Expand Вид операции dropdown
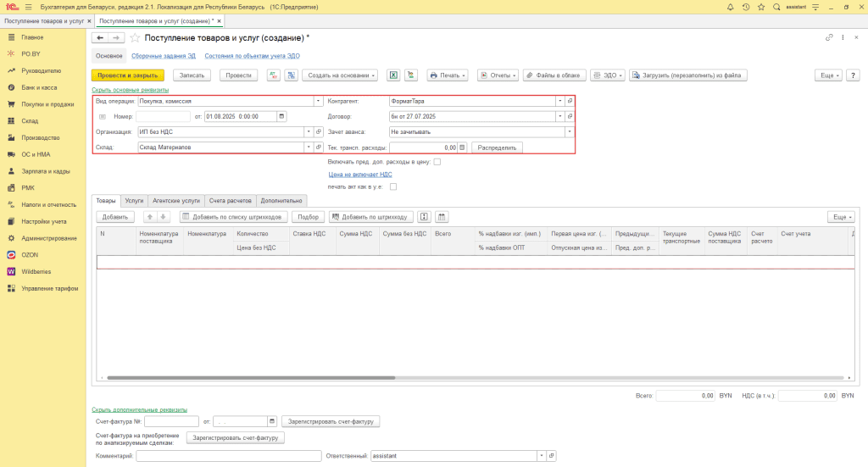Image resolution: width=868 pixels, height=467 pixels. click(x=318, y=101)
